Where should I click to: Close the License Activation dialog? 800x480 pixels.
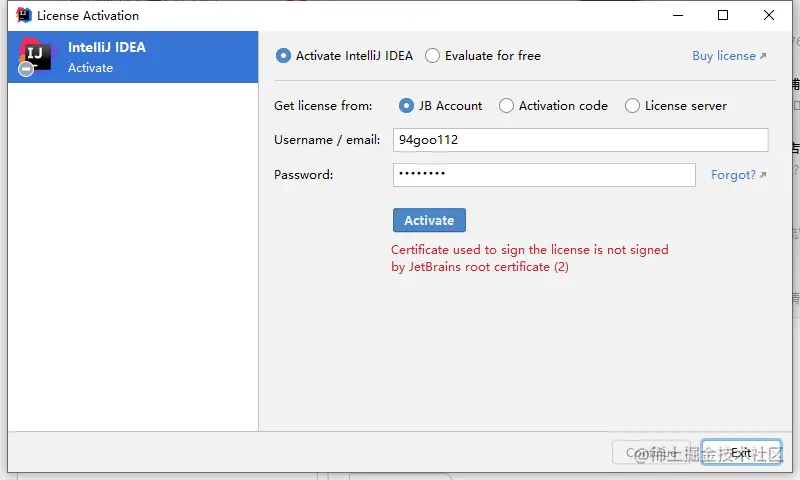[769, 15]
